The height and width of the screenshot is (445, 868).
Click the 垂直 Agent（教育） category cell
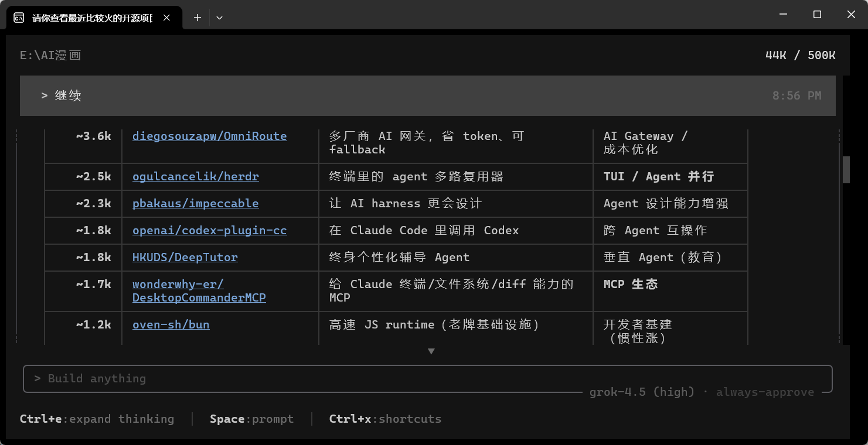pyautogui.click(x=663, y=258)
